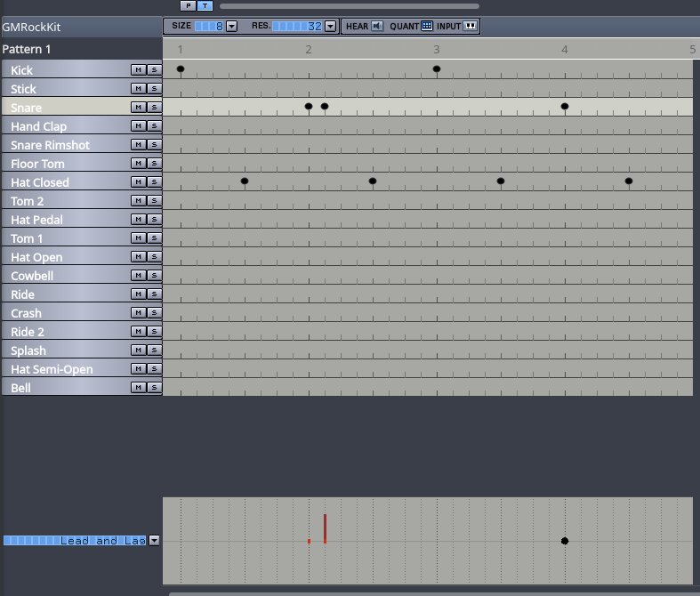Image resolution: width=700 pixels, height=596 pixels.
Task: Mute the Kick instrument
Action: [x=139, y=69]
